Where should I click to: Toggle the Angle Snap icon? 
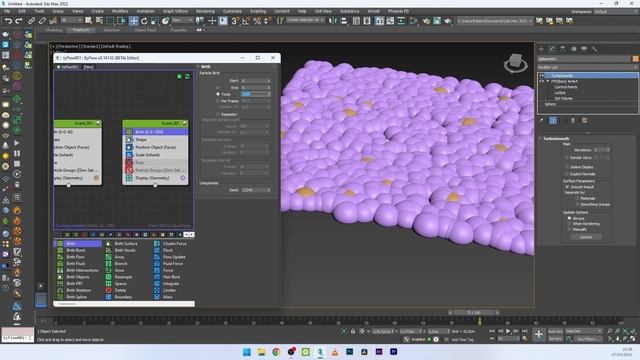coord(246,20)
